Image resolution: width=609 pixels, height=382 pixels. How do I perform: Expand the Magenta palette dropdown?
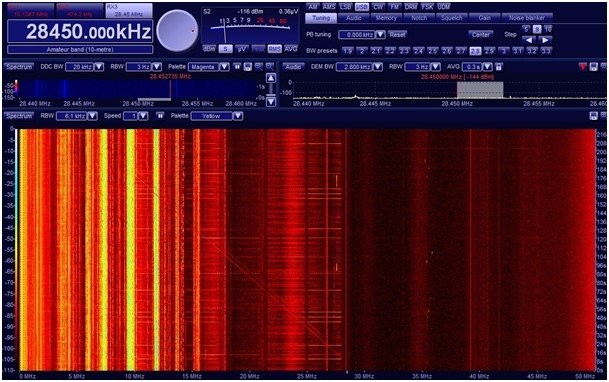coord(224,67)
